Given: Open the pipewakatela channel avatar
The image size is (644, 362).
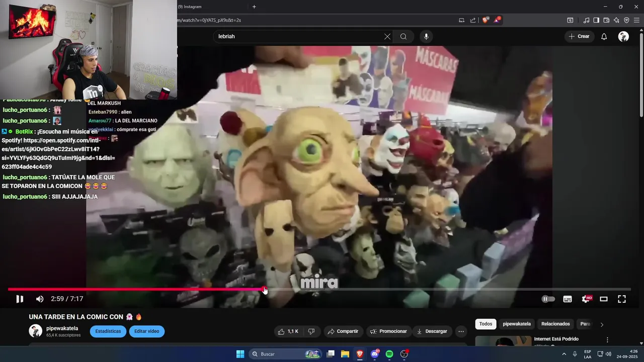Looking at the screenshot, I should click(35, 331).
